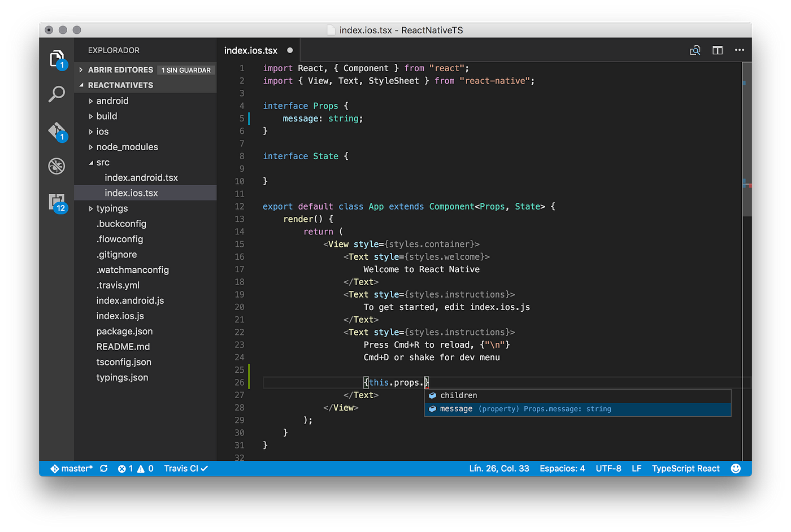Click the feedback smiley in the status bar
The image size is (791, 532).
pos(736,468)
